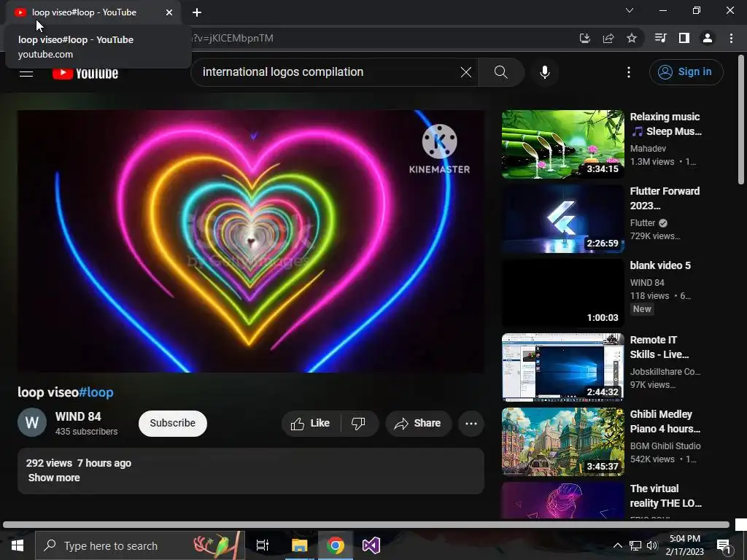Open Visual Studio from taskbar

pos(371,545)
